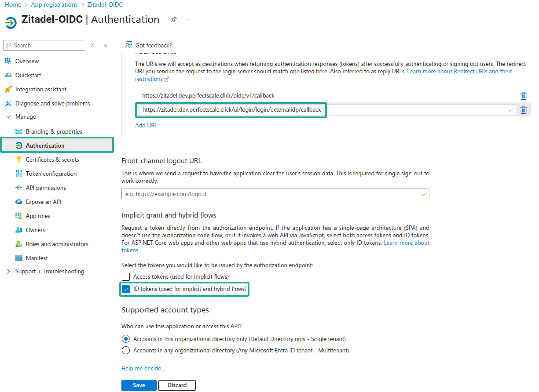Viewport: 539px width, 392px height.
Task: Expand the Support + Troubleshooting section
Action: (x=8, y=271)
